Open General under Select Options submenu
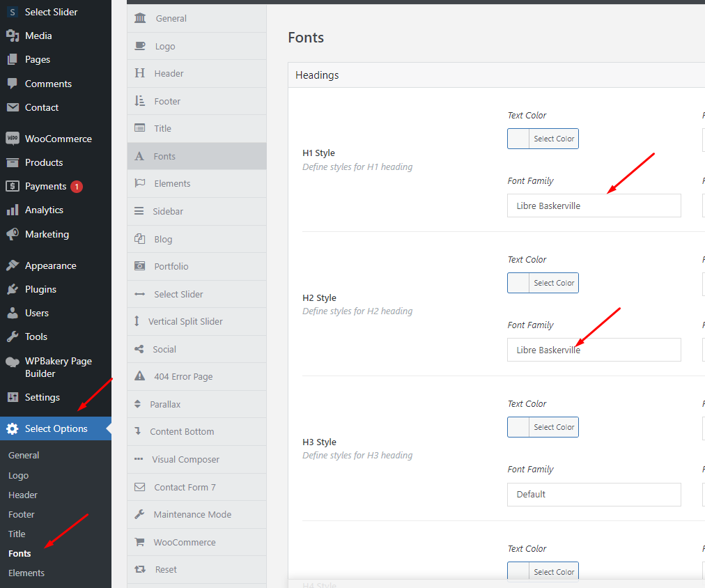705x588 pixels. pyautogui.click(x=24, y=455)
